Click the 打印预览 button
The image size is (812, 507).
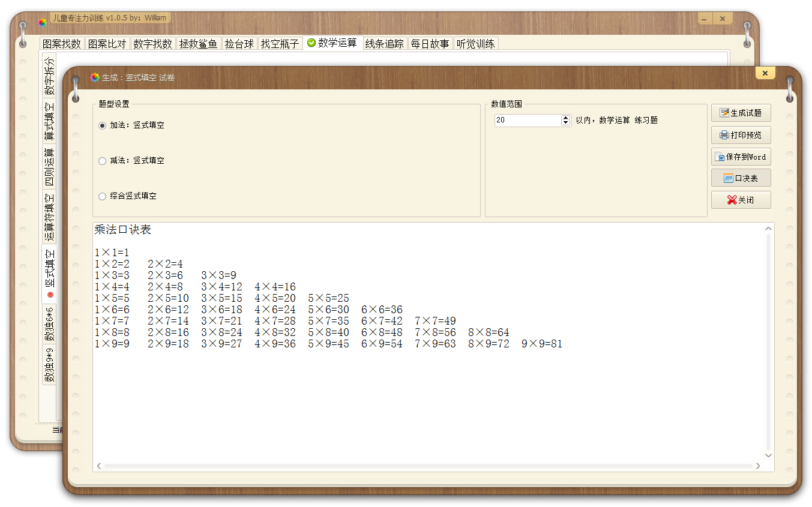click(741, 134)
